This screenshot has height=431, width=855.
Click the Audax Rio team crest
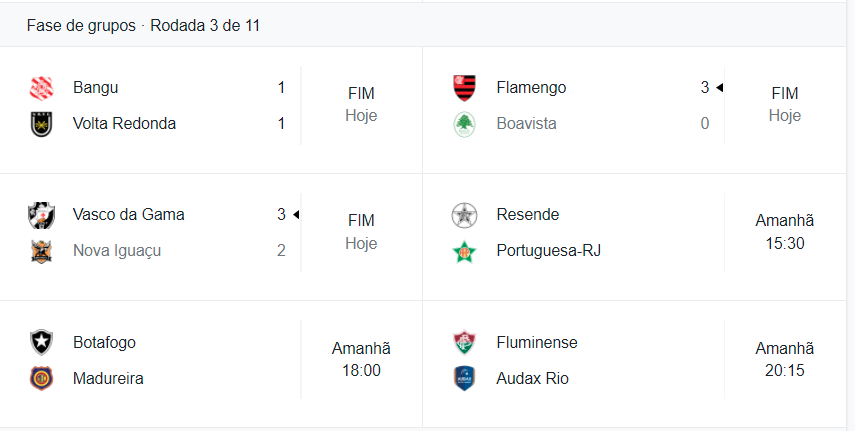[x=464, y=378]
